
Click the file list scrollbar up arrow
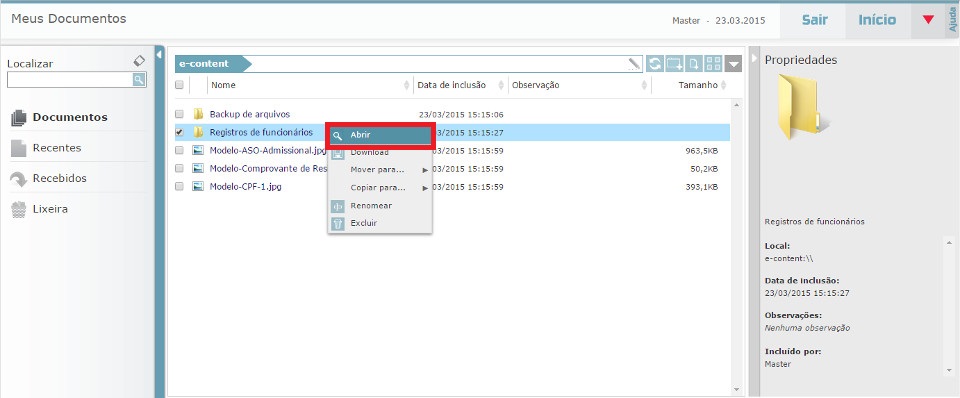[x=737, y=106]
